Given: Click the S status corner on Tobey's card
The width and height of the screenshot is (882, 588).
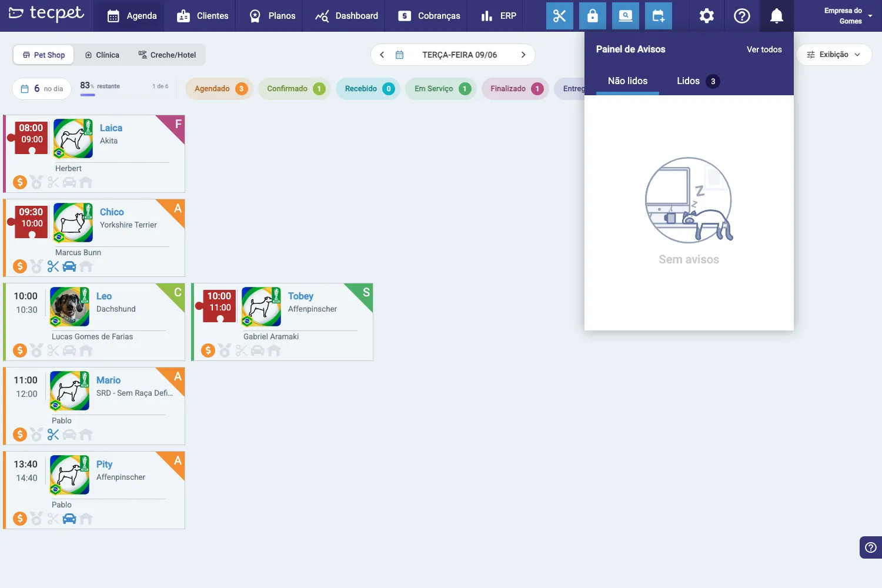Looking at the screenshot, I should click(364, 292).
